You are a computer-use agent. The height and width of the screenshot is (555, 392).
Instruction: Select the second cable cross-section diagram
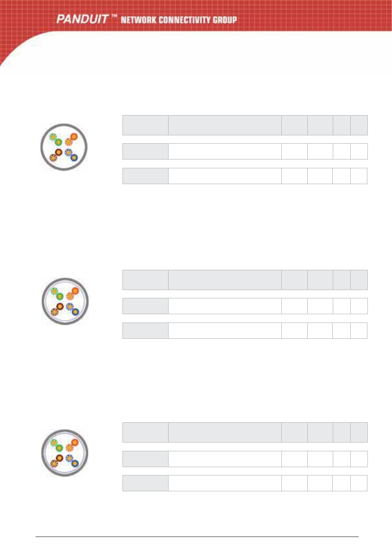click(x=65, y=301)
